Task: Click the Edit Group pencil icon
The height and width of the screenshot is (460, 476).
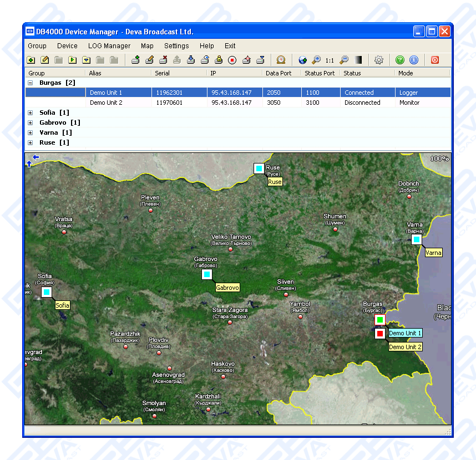Action: pyautogui.click(x=45, y=60)
